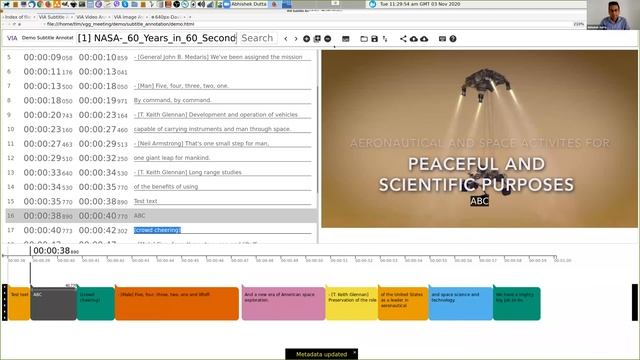The height and width of the screenshot is (360, 640).
Task: Click subtitle text 'Test text' in row 15
Action: pos(146,201)
